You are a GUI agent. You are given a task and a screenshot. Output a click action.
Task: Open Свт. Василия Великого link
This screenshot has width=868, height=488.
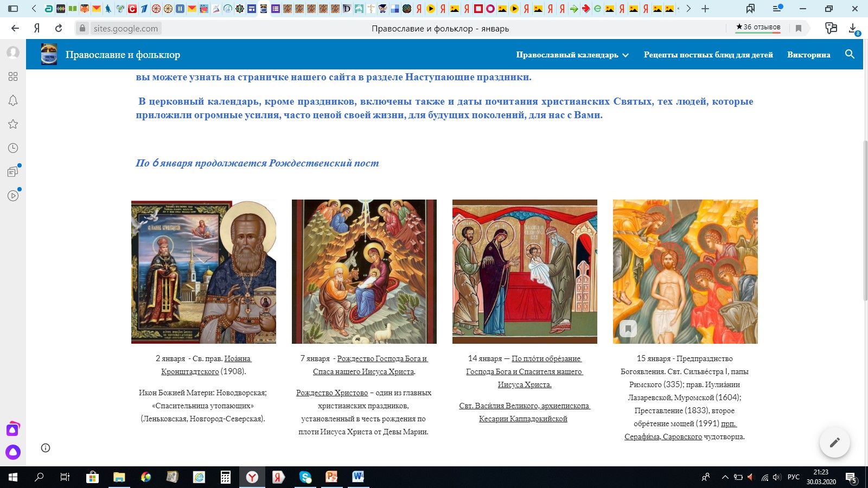(524, 412)
